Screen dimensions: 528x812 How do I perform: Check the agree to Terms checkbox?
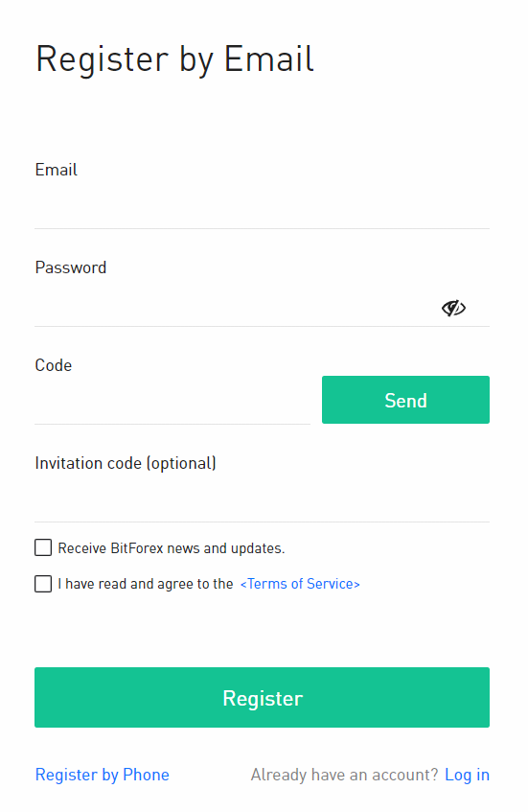(x=43, y=584)
